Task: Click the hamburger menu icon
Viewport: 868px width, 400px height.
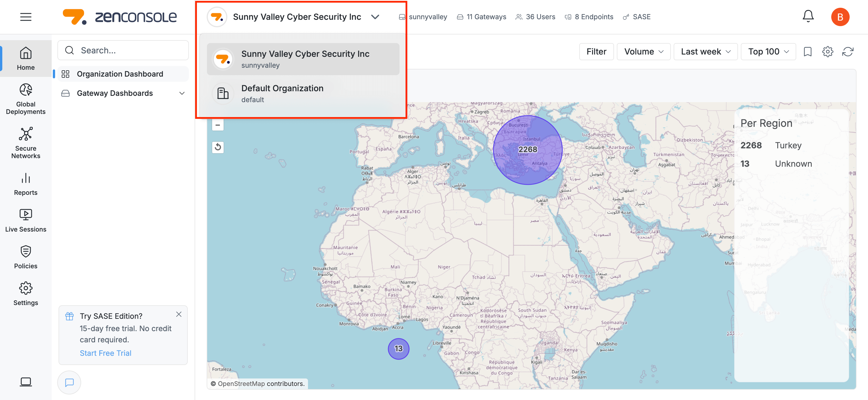Action: (26, 17)
